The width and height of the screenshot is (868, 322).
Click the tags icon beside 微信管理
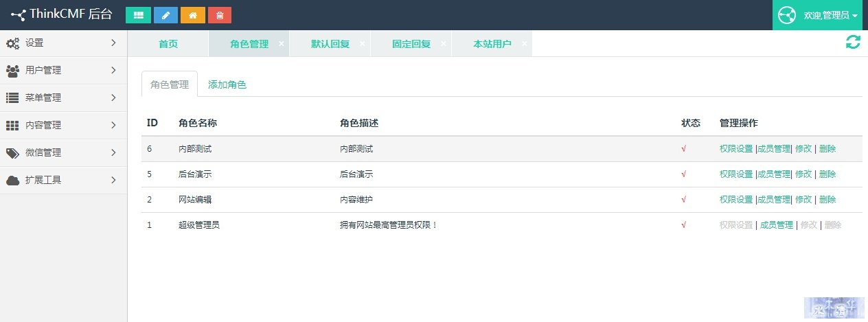(x=12, y=153)
